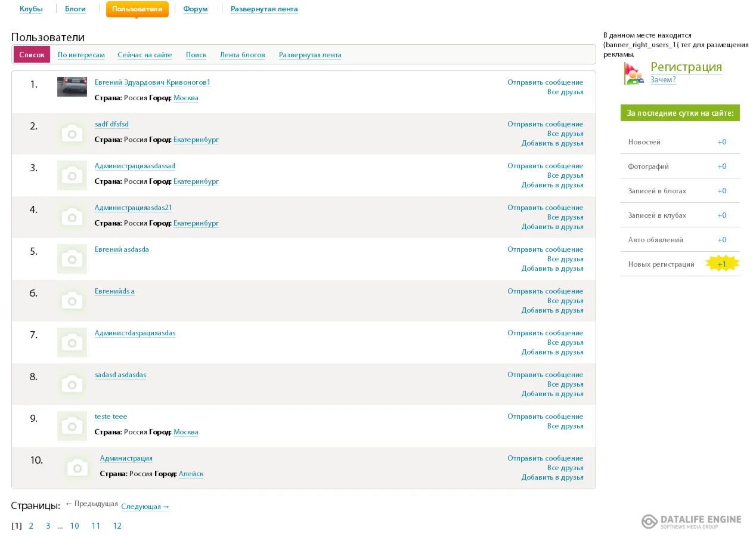
Task: Click the registration users icon
Action: click(634, 73)
